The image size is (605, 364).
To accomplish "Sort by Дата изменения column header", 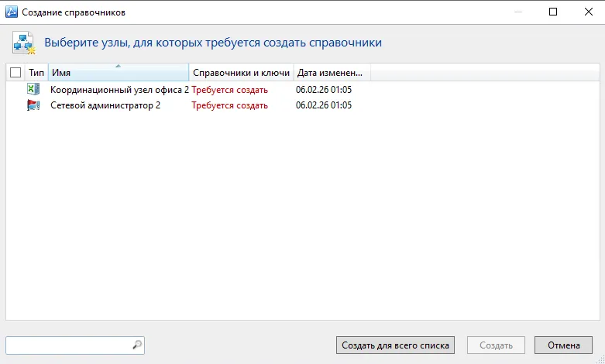I will [332, 73].
